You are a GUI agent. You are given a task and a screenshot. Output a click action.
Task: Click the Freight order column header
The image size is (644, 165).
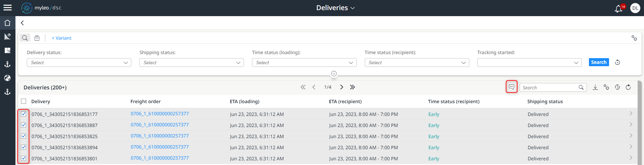(145, 101)
